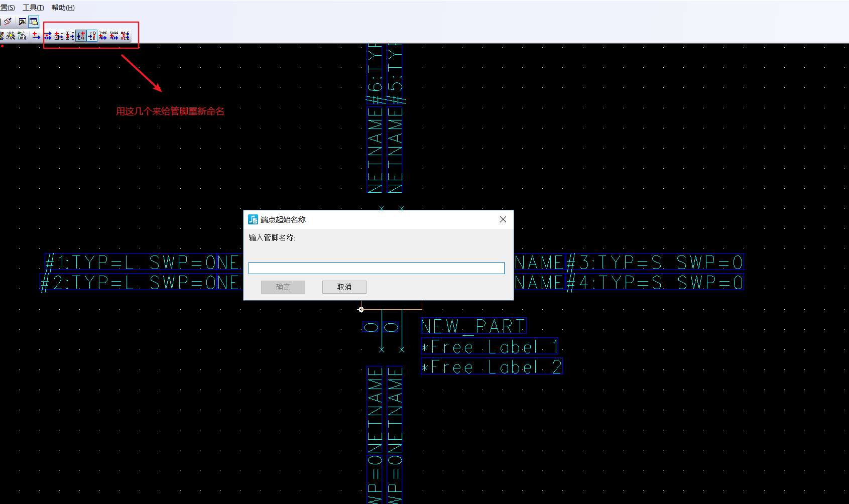Click the sunburst tool icon
The width and height of the screenshot is (849, 504).
pos(11,36)
